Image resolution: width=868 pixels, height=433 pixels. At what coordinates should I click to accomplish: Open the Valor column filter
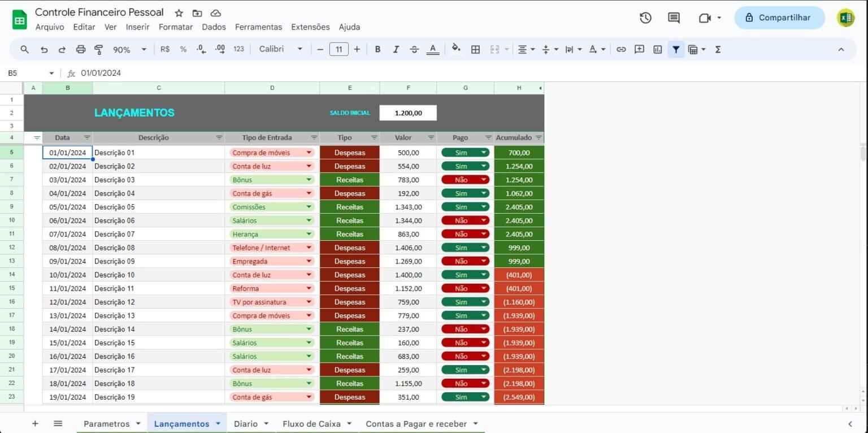[x=431, y=137]
